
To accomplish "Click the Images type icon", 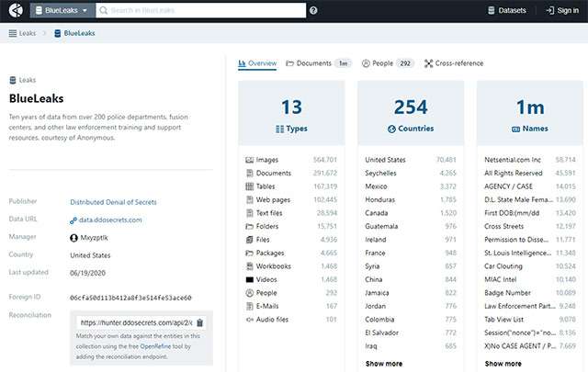I will (x=249, y=160).
